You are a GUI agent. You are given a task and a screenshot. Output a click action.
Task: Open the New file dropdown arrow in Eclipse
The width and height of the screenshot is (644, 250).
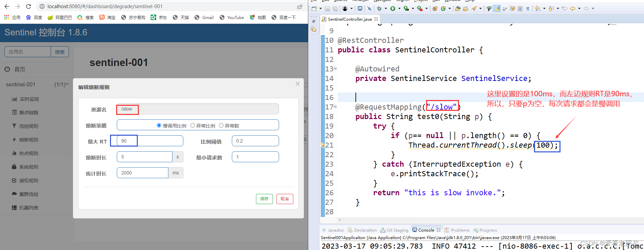[320, 9]
